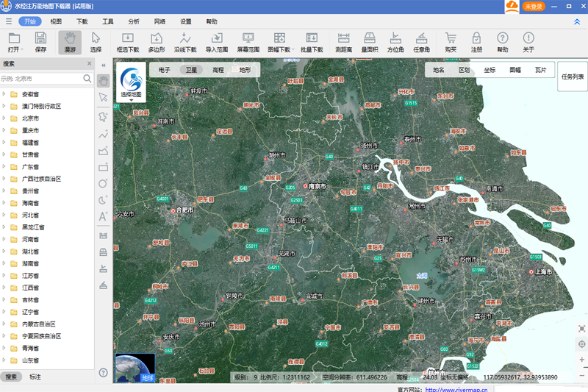Viewport: 588px width, 392px height.
Task: Click the 保存 (Save) toolbar icon
Action: click(x=40, y=42)
